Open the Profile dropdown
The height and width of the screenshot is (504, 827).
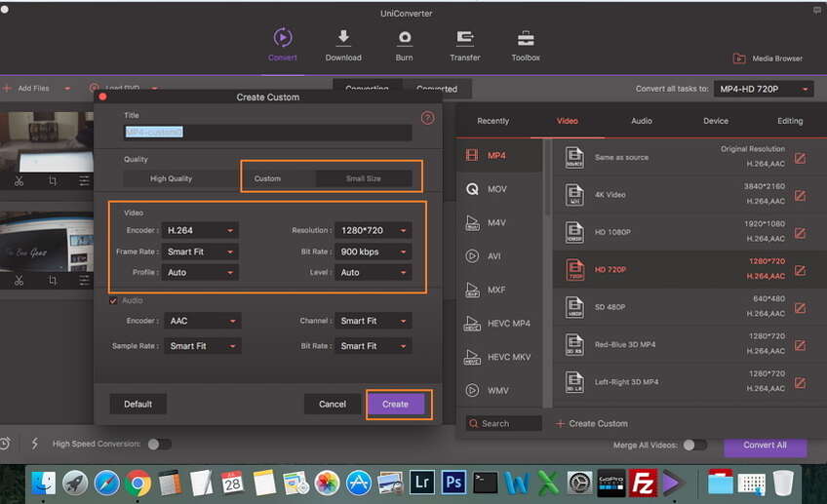point(200,272)
